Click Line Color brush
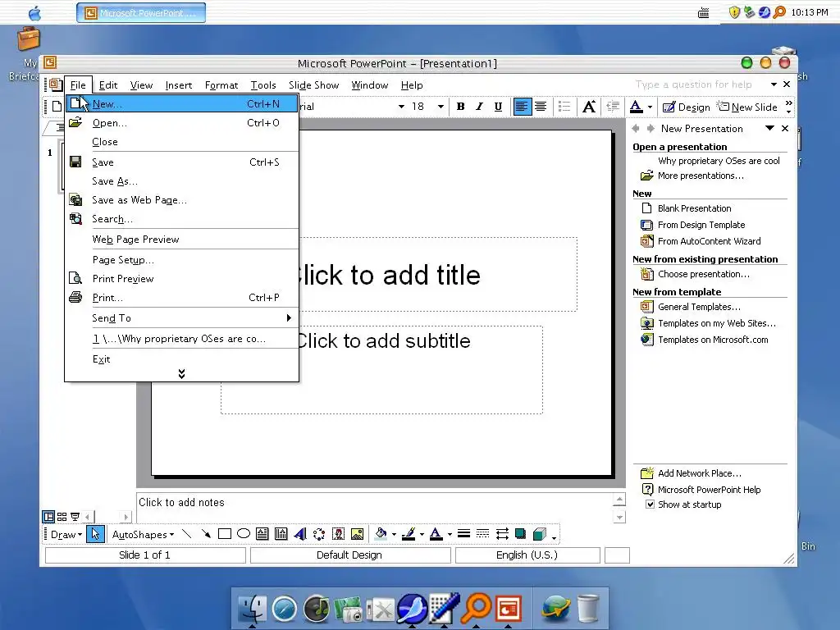The height and width of the screenshot is (630, 840). [x=409, y=534]
